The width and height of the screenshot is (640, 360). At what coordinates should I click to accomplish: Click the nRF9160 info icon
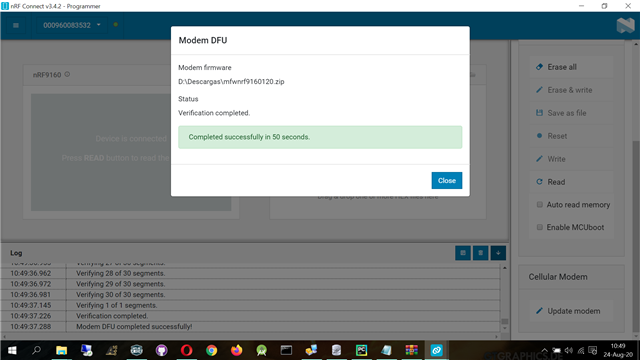[x=67, y=74]
